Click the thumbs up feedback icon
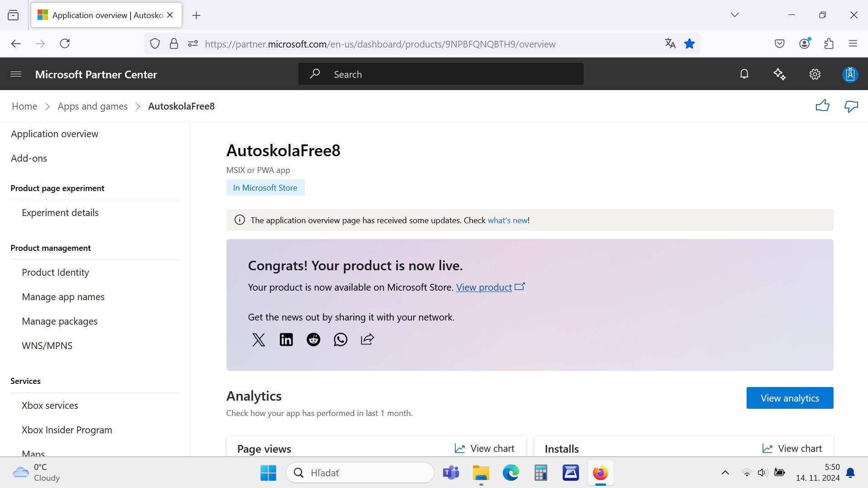The image size is (868, 488). pyautogui.click(x=822, y=106)
